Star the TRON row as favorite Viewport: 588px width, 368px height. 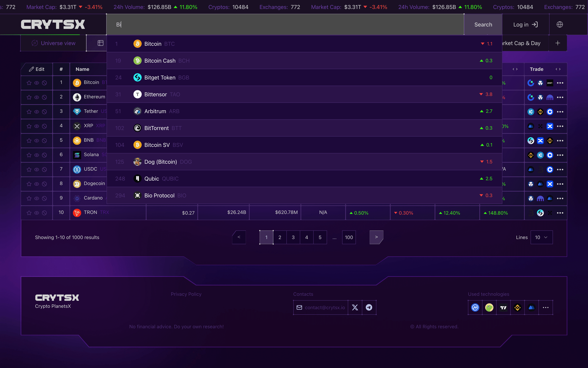(x=29, y=213)
